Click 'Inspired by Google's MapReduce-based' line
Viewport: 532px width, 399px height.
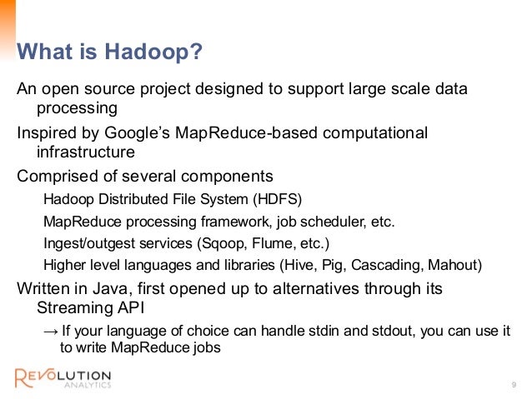point(223,133)
